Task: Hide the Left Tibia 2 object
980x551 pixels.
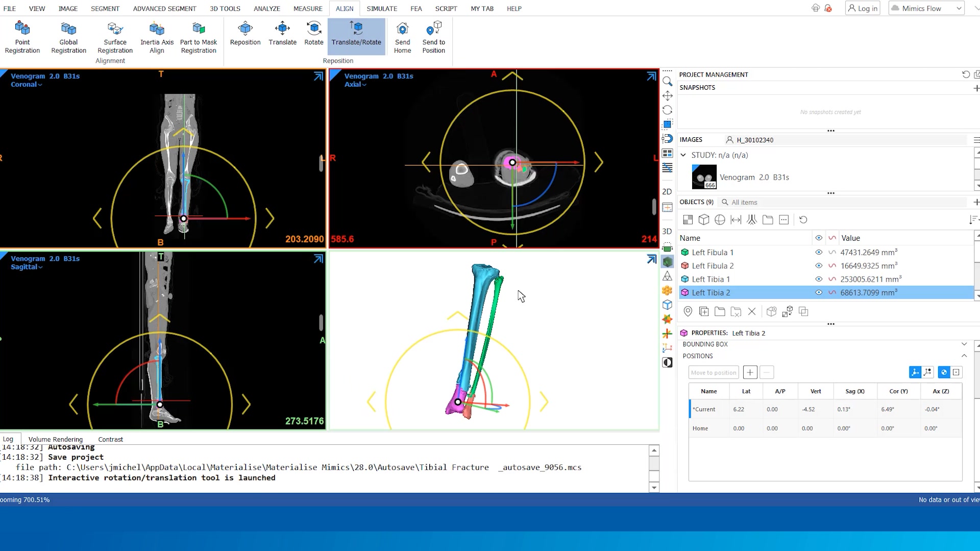Action: tap(819, 292)
